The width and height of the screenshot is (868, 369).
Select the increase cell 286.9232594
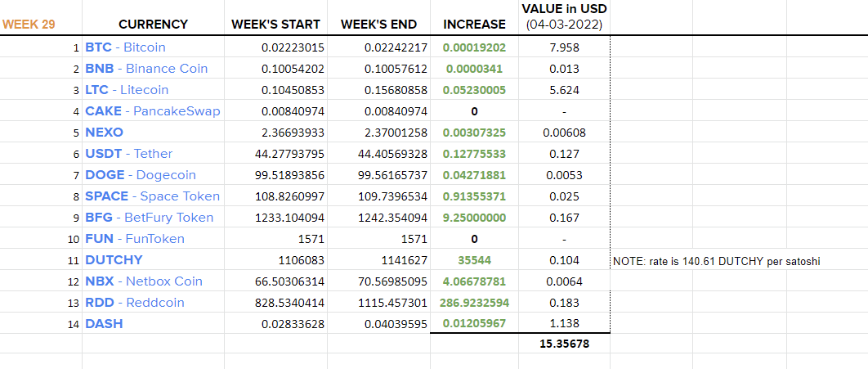click(474, 303)
